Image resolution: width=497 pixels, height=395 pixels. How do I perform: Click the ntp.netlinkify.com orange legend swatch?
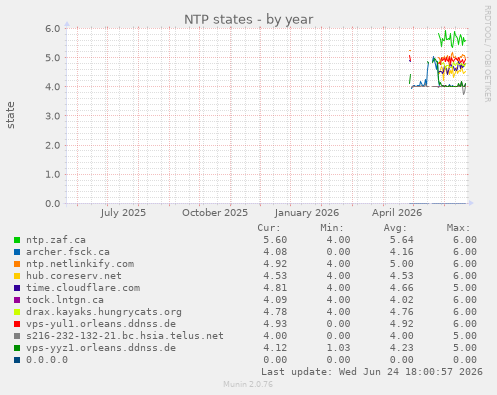(17, 264)
